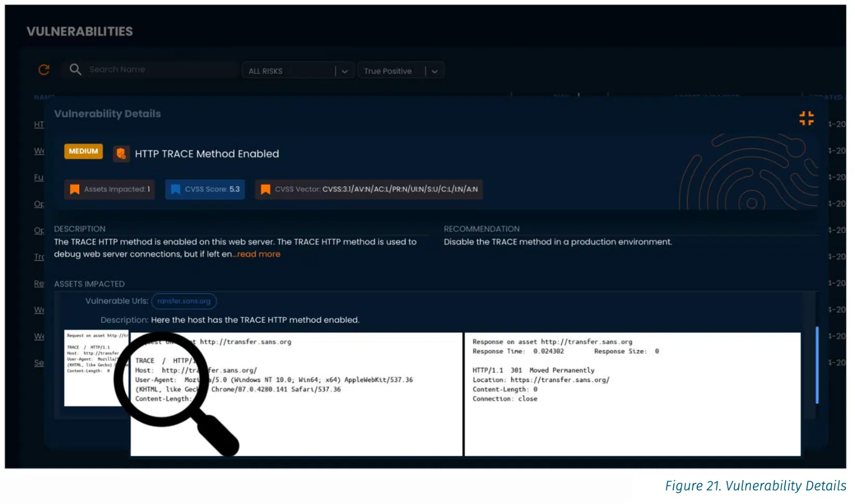Click the CVSS Vector string tag
Viewport: 855px width, 504px height.
pyautogui.click(x=369, y=189)
